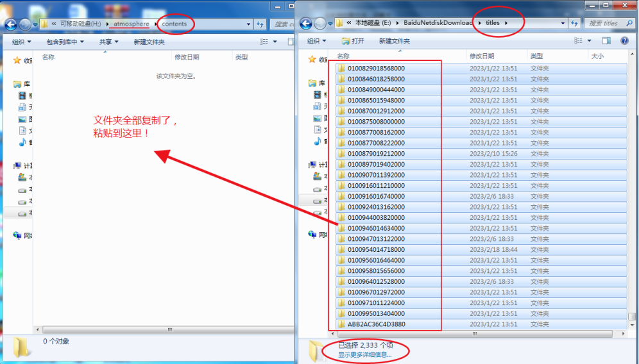
Task: Click atmosphere segment in address breadcrumb
Action: [x=131, y=24]
